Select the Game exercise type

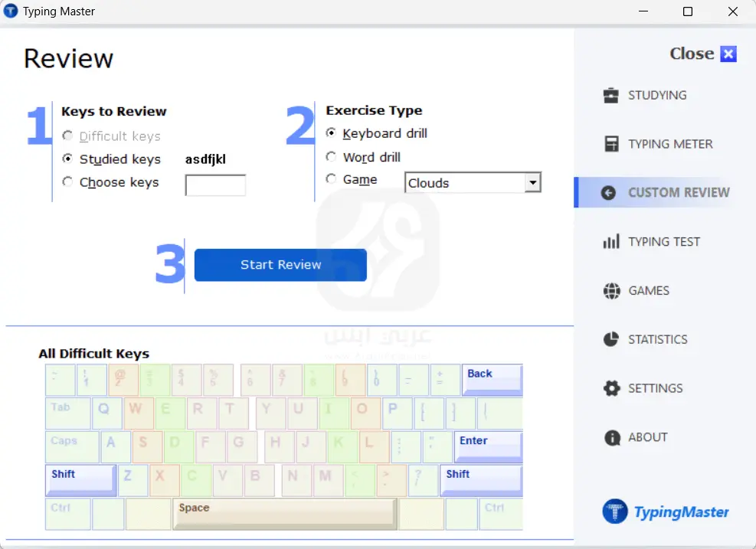tap(331, 179)
